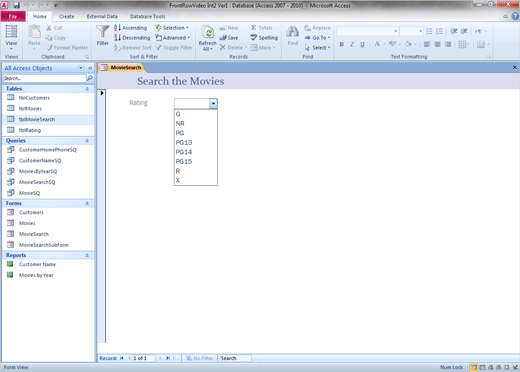Sort records Ascending
Image resolution: width=520 pixels, height=372 pixels.
point(130,28)
